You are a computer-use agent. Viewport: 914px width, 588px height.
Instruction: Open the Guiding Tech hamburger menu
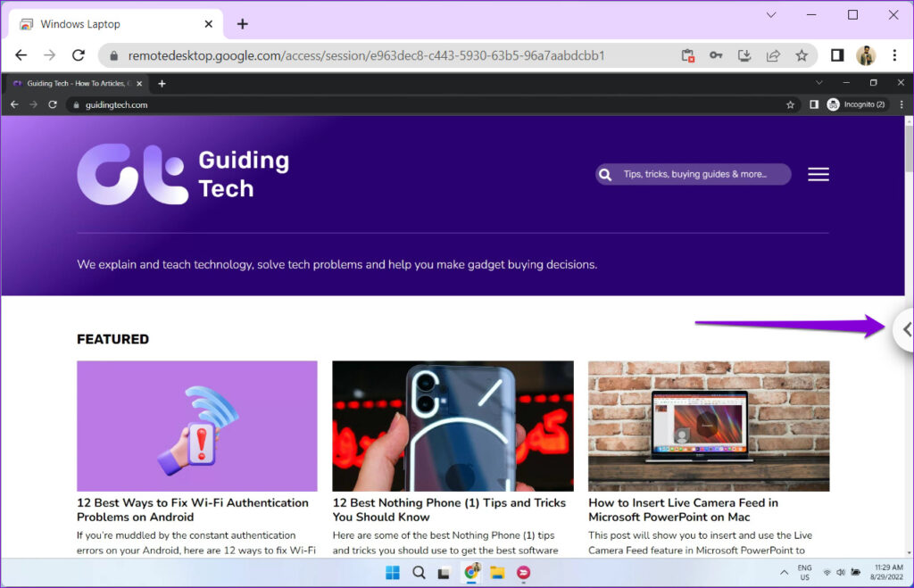(818, 174)
